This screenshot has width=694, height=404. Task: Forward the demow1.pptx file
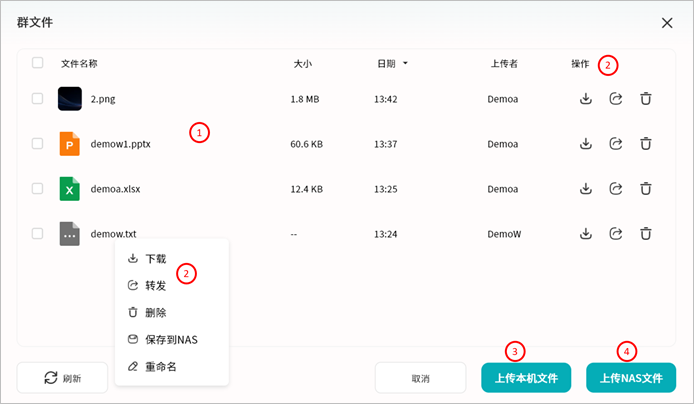pos(616,144)
